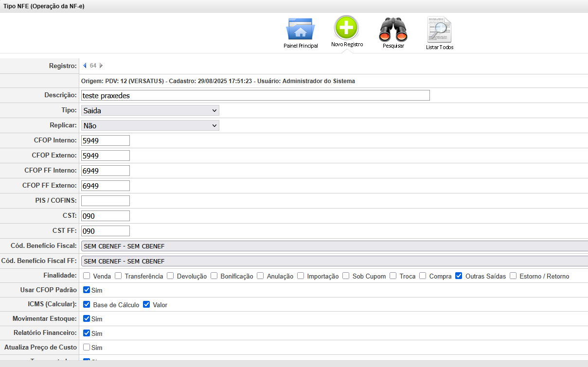Expand the Replicar dropdown
The image size is (588, 367).
pos(150,125)
